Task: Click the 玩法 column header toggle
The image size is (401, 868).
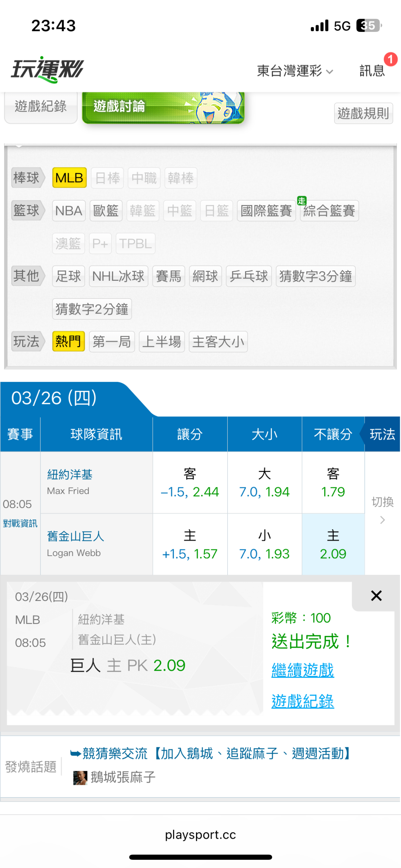Action: [382, 434]
